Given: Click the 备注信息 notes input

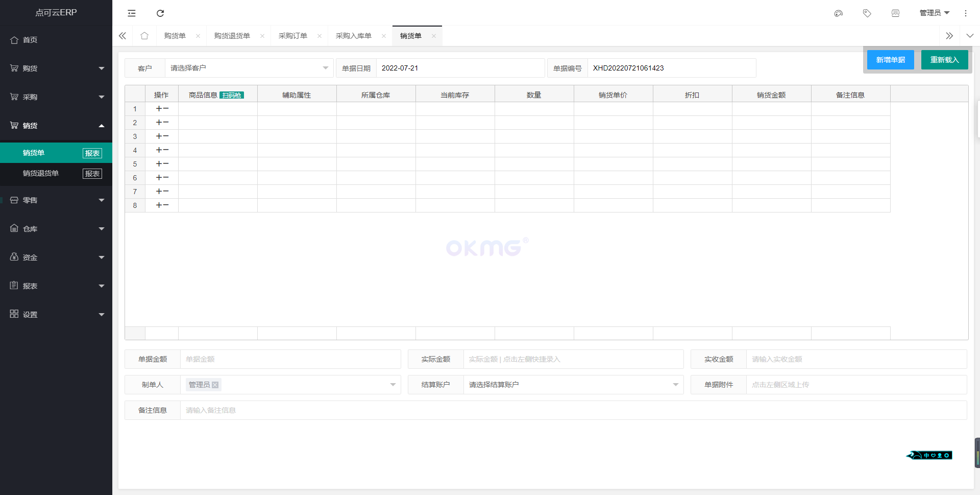Looking at the screenshot, I should click(573, 410).
